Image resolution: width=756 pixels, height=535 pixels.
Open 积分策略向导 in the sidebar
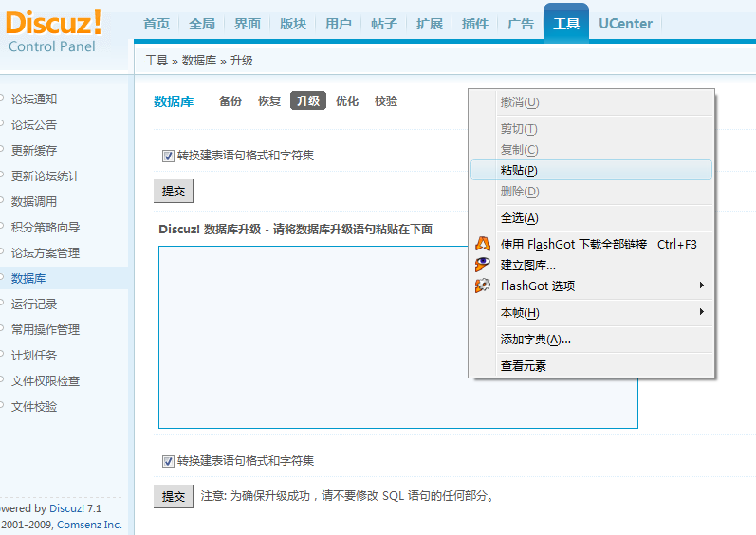coord(46,227)
